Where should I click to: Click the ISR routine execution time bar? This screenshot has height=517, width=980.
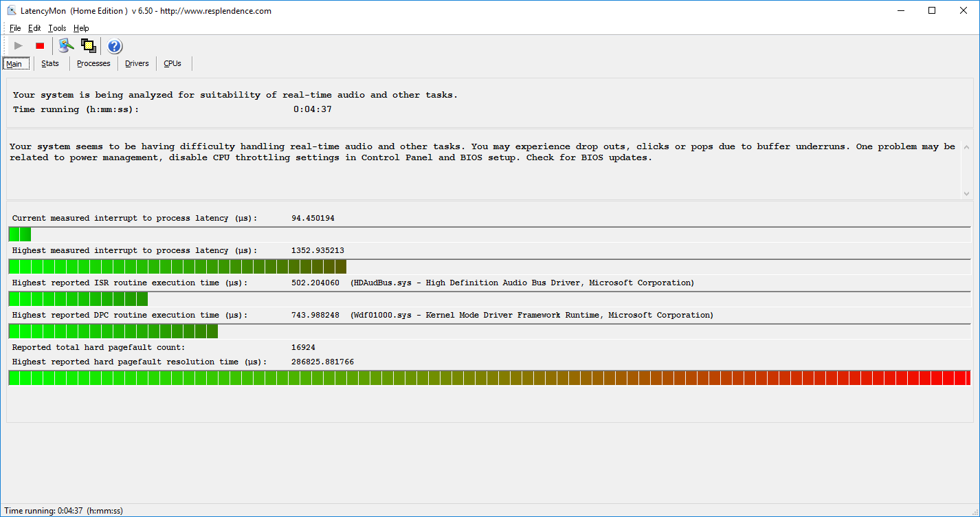[489, 299]
